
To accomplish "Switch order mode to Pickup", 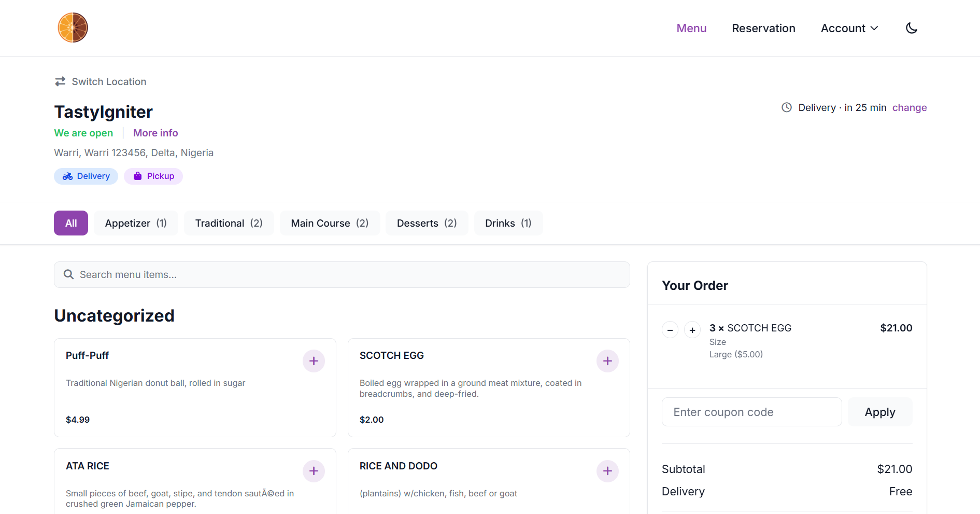I will [153, 176].
